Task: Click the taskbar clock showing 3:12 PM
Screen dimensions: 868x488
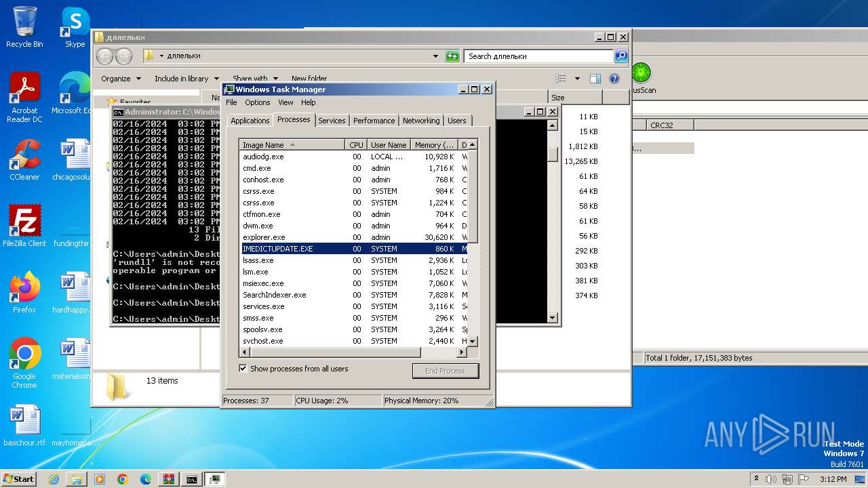Action: point(833,479)
